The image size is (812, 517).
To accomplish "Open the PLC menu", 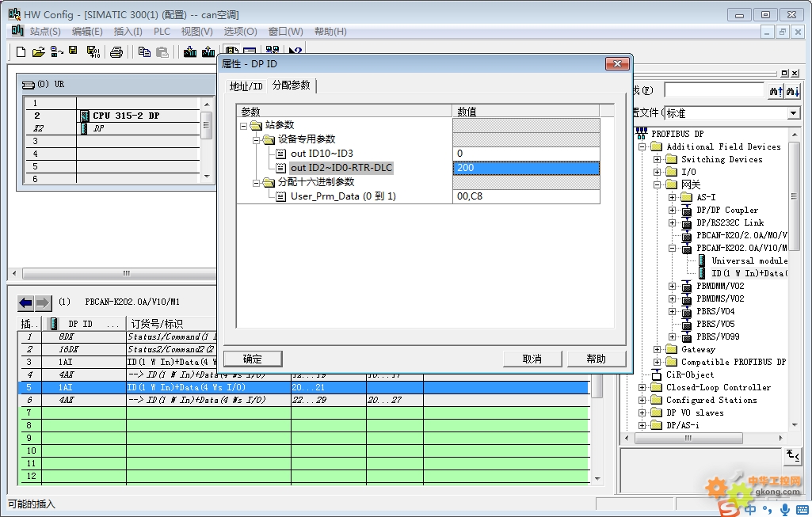I will tap(162, 32).
